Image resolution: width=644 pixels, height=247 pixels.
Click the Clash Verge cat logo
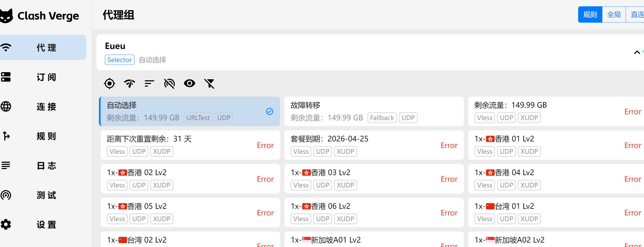[x=6, y=16]
